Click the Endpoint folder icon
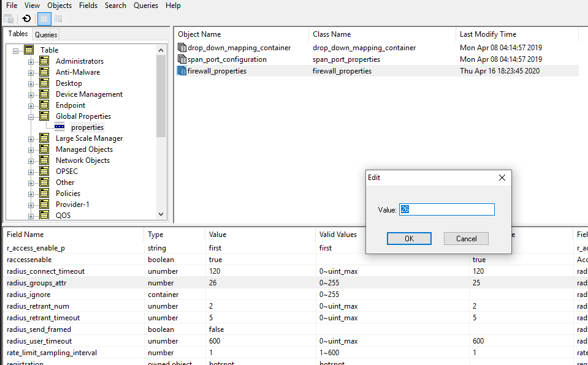This screenshot has width=588, height=365. click(44, 105)
